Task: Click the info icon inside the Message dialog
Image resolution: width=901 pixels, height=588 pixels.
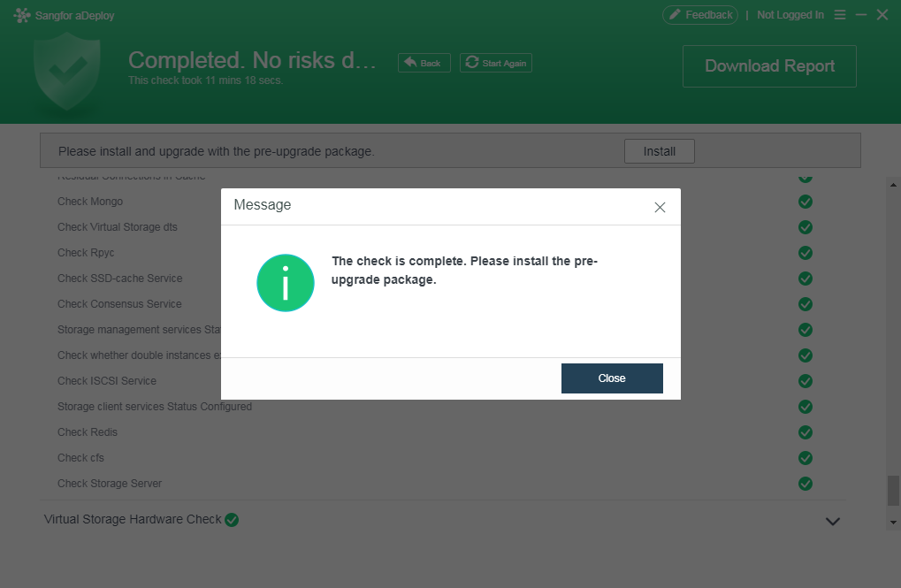Action: [285, 283]
